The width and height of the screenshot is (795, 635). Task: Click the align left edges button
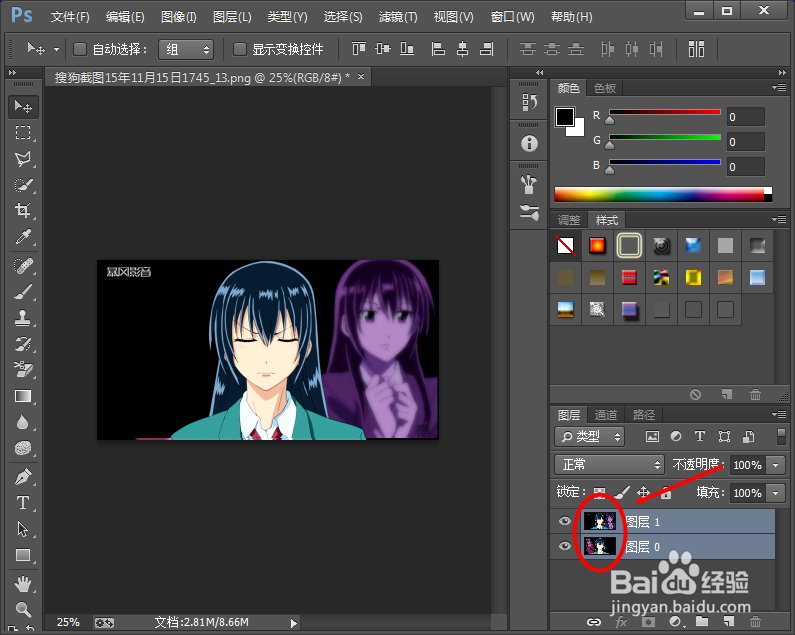[x=438, y=49]
